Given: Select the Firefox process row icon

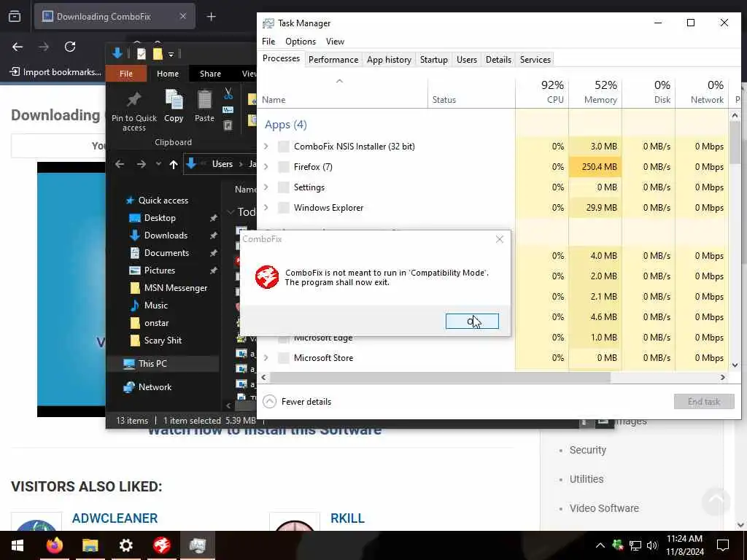Looking at the screenshot, I should tap(284, 167).
